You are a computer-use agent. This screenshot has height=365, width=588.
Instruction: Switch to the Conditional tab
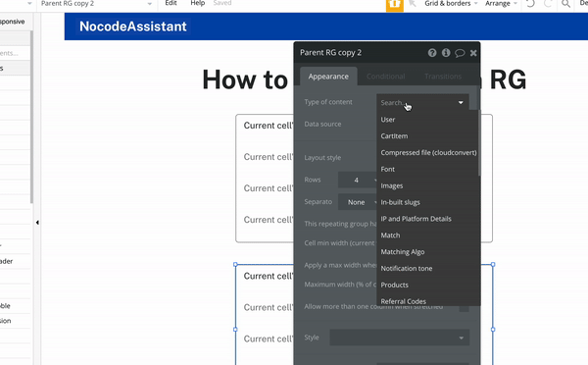[x=385, y=77]
